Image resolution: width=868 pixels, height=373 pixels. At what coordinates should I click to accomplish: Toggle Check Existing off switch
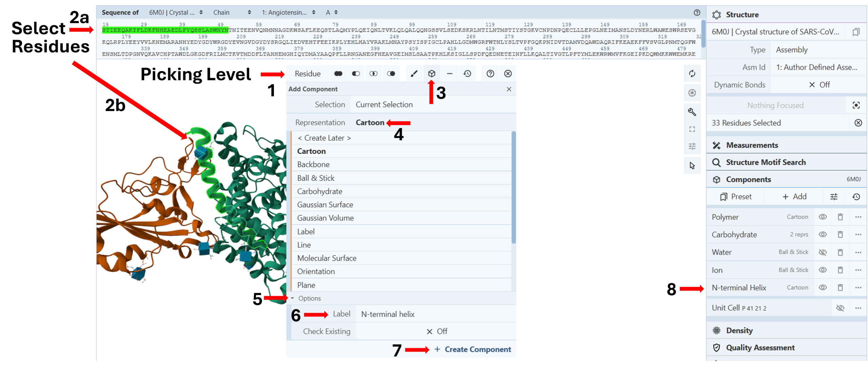[436, 331]
